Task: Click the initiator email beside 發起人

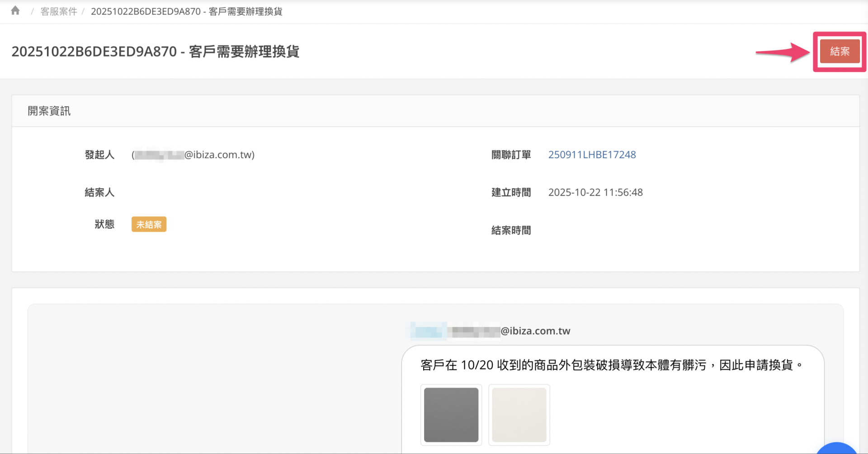Action: coord(193,155)
